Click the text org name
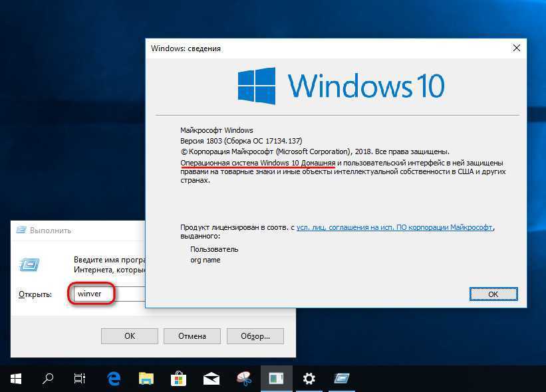The width and height of the screenshot is (546, 392). (x=205, y=260)
